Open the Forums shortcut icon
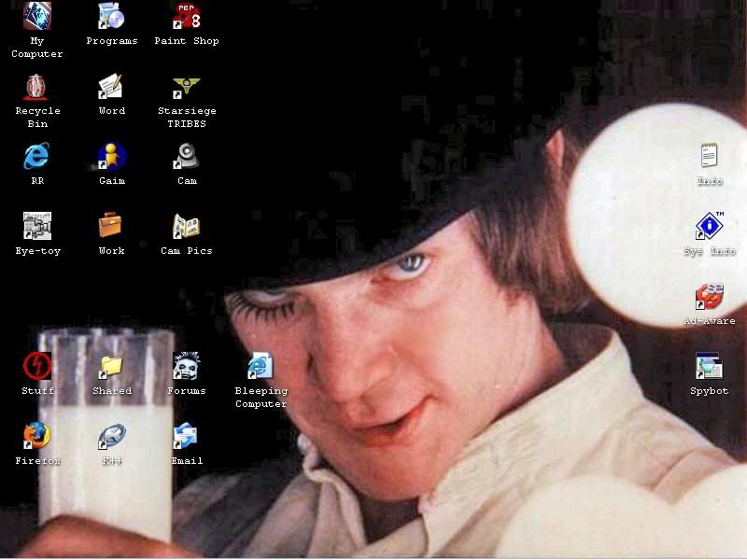Viewport: 747px width, 560px height. pyautogui.click(x=187, y=366)
